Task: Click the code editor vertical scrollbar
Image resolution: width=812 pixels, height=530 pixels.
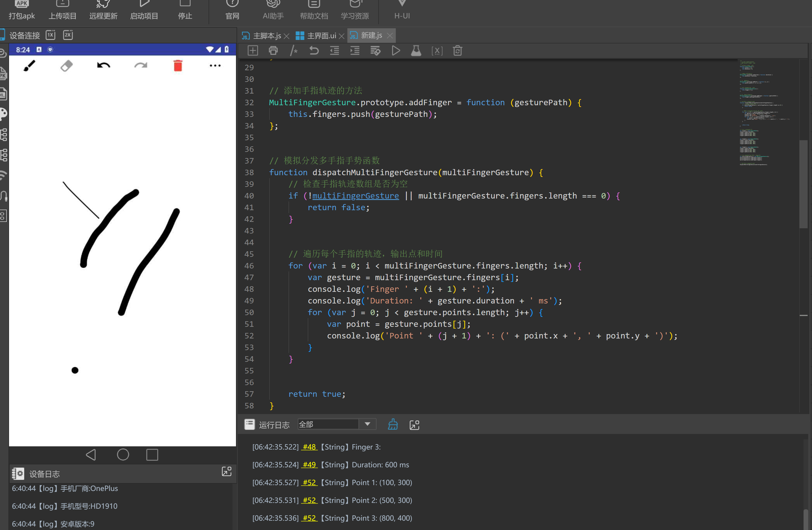Action: pos(803,184)
